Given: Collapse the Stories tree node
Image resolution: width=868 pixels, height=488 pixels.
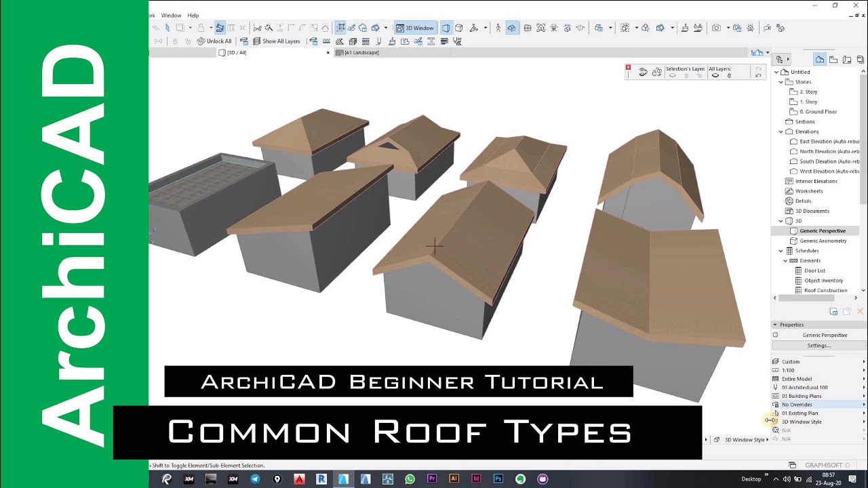Looking at the screenshot, I should coord(781,82).
